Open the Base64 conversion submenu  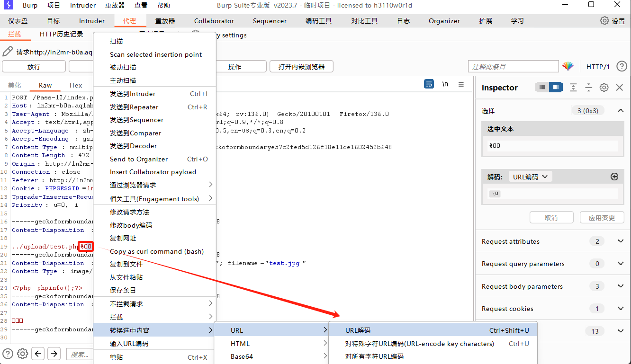coord(271,356)
